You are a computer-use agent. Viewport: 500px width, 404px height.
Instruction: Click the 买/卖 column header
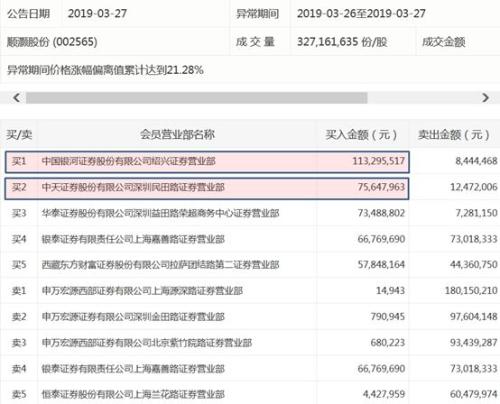coord(19,135)
